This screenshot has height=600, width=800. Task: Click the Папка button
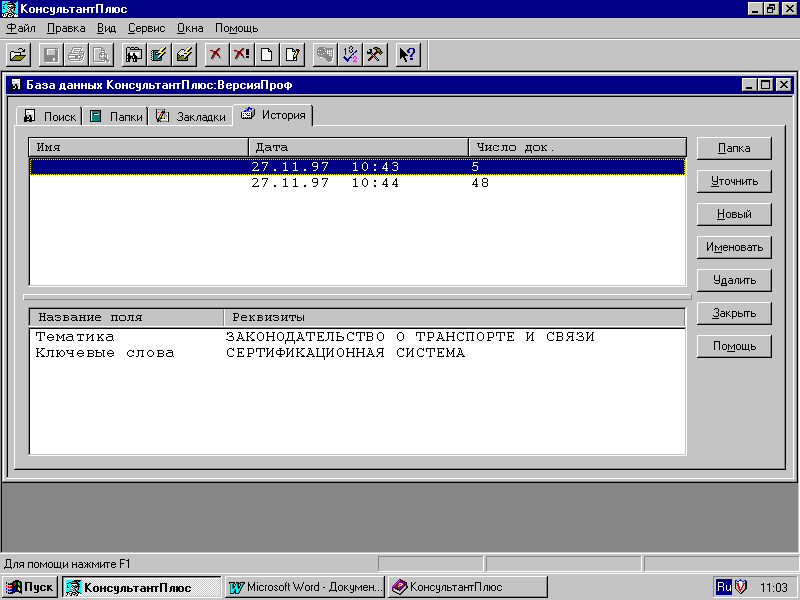pos(734,148)
